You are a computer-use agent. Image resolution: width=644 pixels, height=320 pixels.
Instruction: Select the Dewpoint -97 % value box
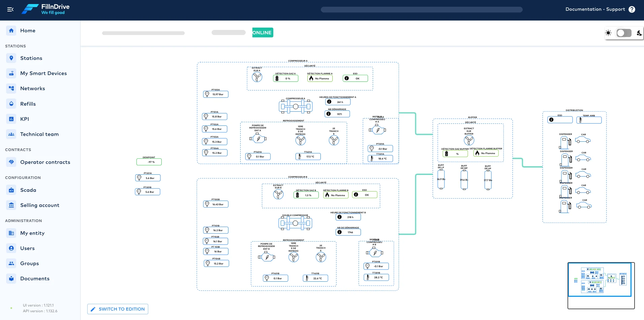[x=149, y=162]
